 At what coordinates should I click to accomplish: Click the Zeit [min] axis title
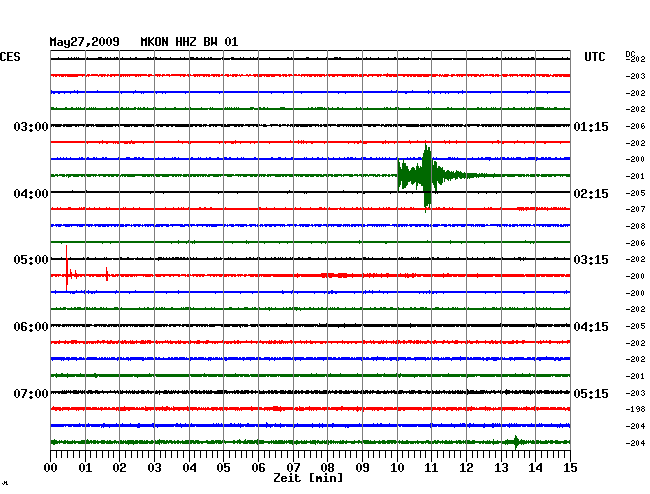click(308, 478)
